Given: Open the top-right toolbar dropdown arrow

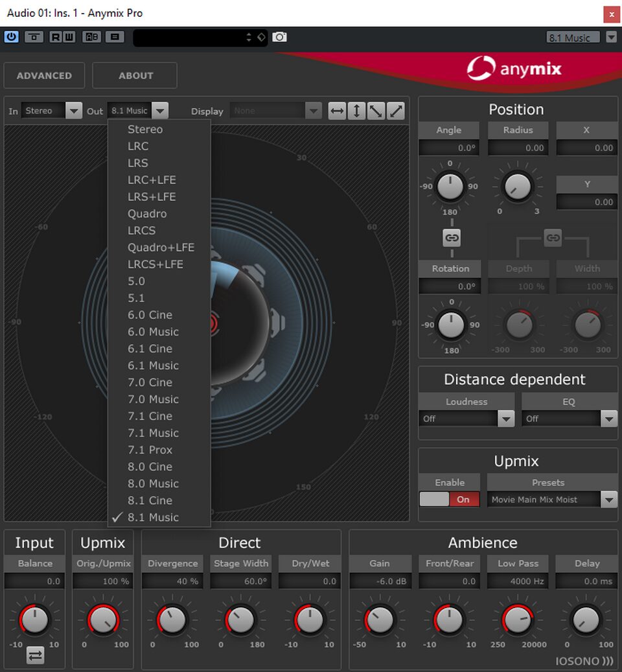Looking at the screenshot, I should [x=612, y=38].
